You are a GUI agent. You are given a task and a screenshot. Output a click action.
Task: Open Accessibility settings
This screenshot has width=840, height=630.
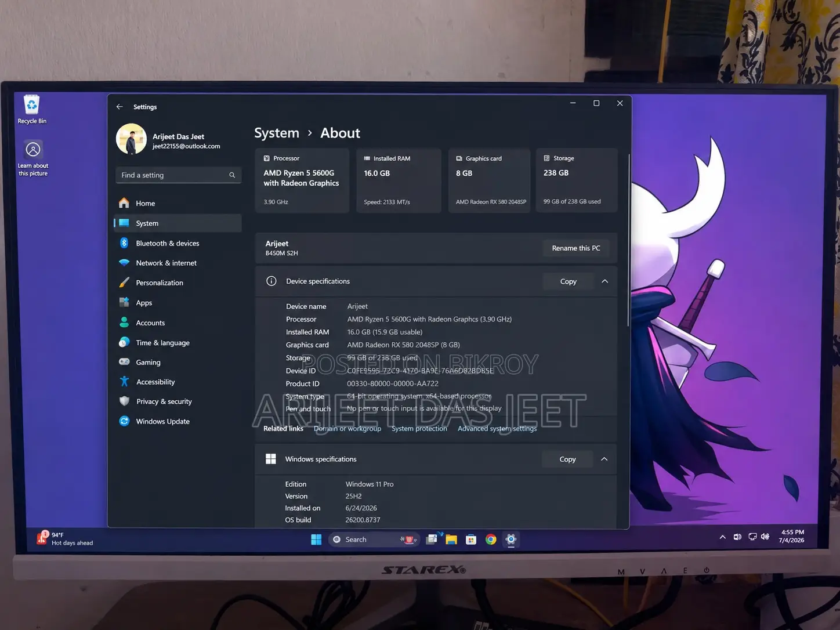point(178,382)
